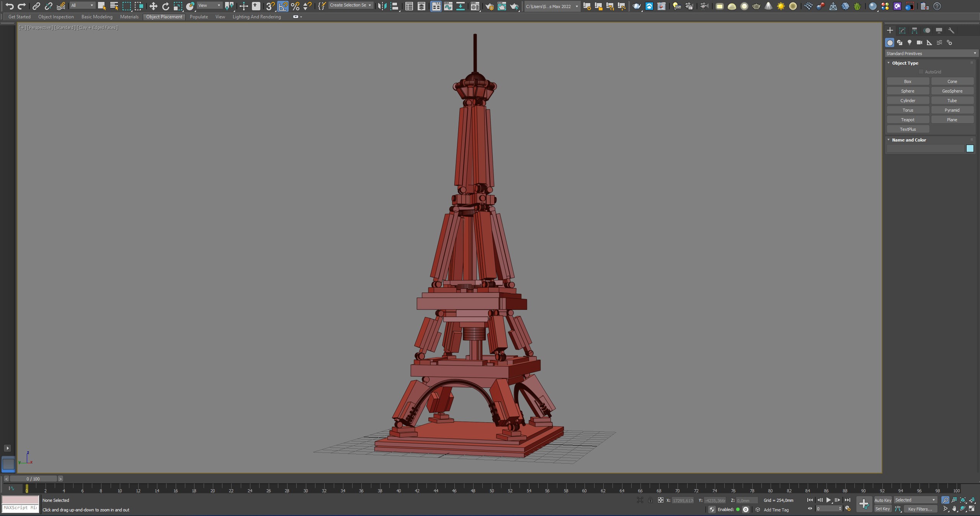Create a Box primitive
This screenshot has height=516, width=980.
908,81
